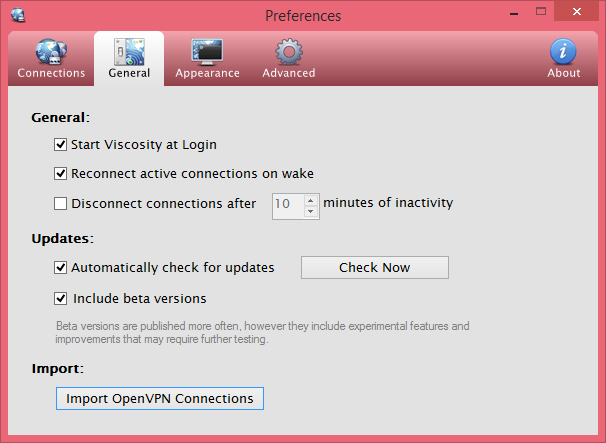The width and height of the screenshot is (606, 443).
Task: Click the Preferences title text
Action: 303,16
